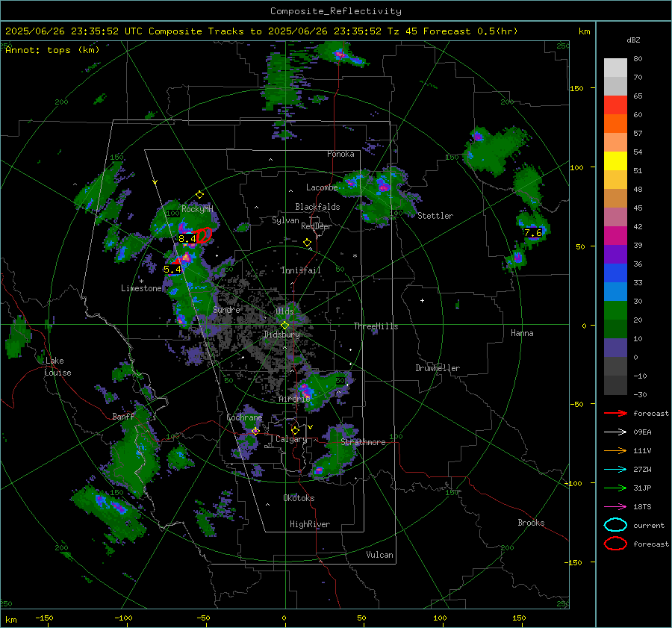Viewport: 672px width, 628px height.
Task: Pick the red 60-65 dBZ color swatch
Action: (x=615, y=105)
